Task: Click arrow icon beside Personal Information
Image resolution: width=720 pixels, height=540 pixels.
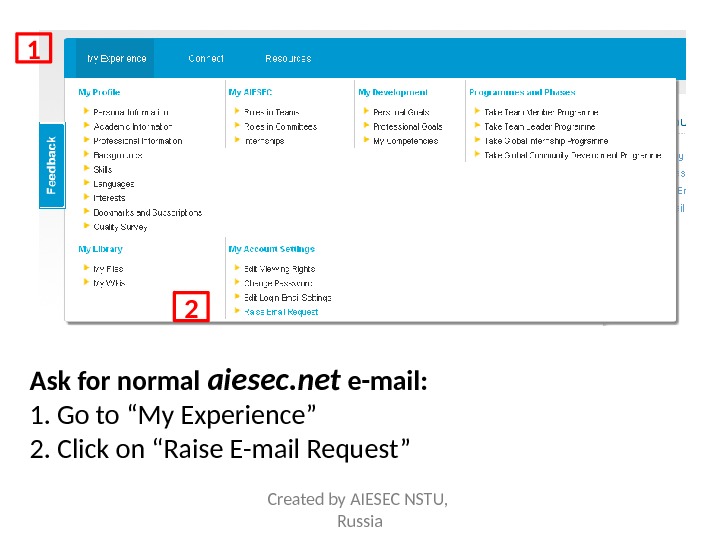Action: [x=86, y=112]
